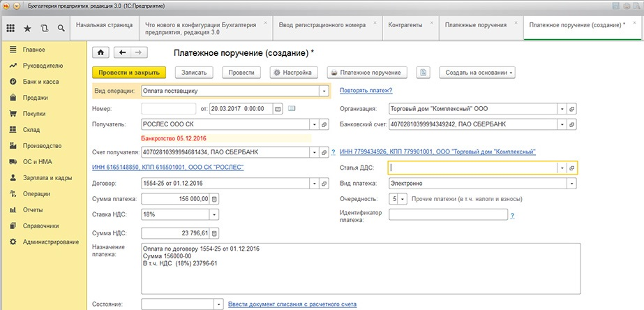Image resolution: width=644 pixels, height=310 pixels.
Task: Open the sections grid menu icon
Action: pos(10,29)
